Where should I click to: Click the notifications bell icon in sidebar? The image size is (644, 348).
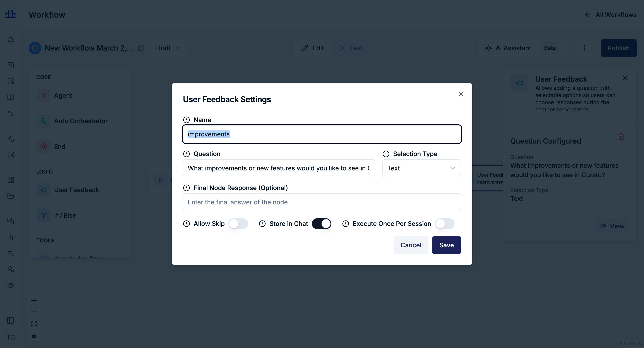coord(11,40)
